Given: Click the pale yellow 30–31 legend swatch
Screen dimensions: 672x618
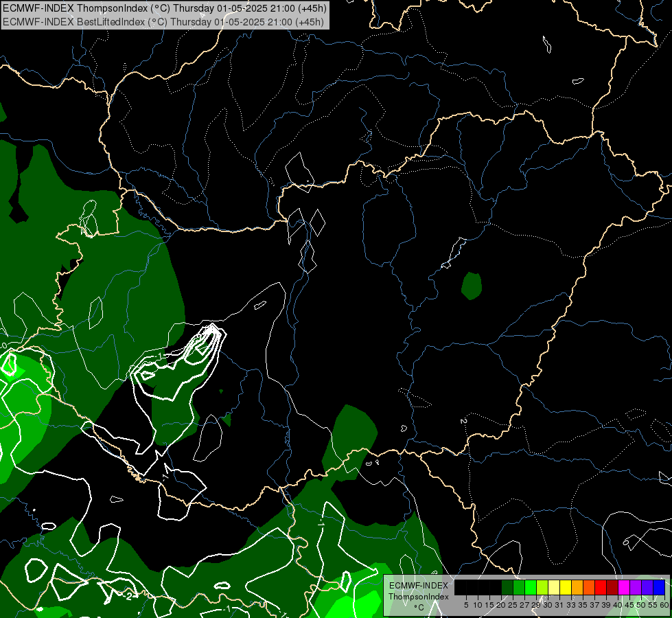Looking at the screenshot, I should click(554, 588).
